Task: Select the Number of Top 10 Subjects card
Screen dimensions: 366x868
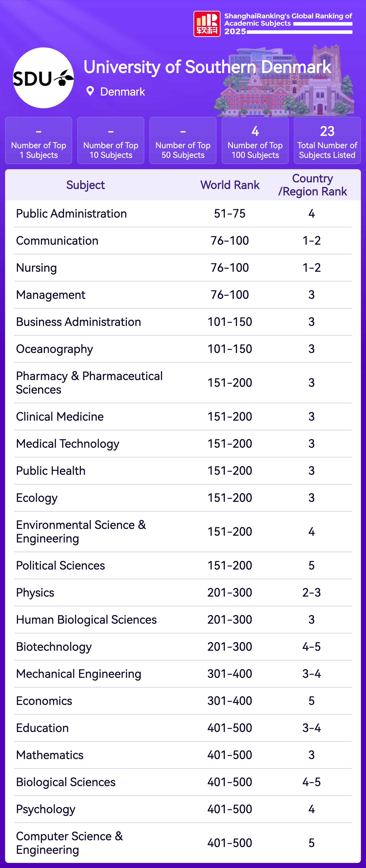Action: click(x=111, y=140)
